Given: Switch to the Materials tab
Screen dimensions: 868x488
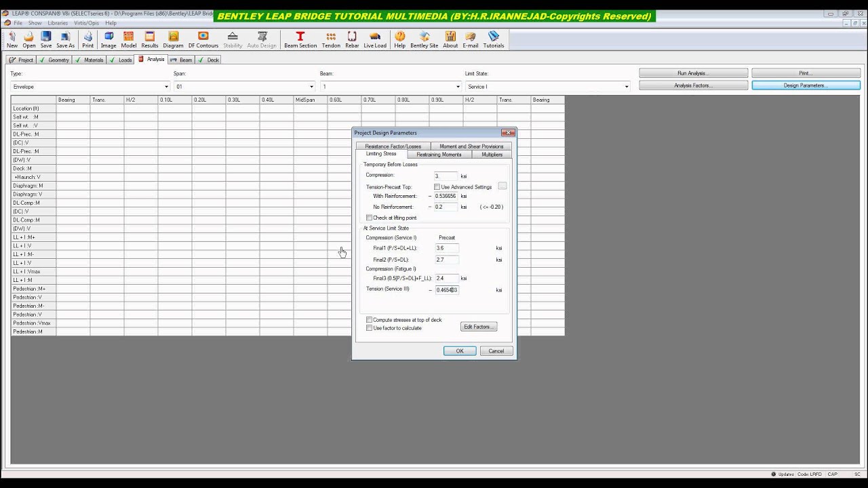Looking at the screenshot, I should [x=90, y=60].
